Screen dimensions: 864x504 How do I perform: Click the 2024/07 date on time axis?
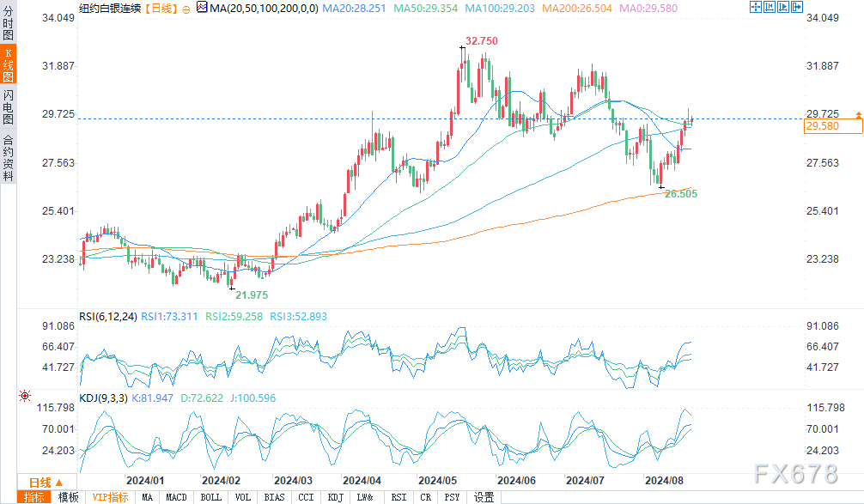[x=585, y=481]
